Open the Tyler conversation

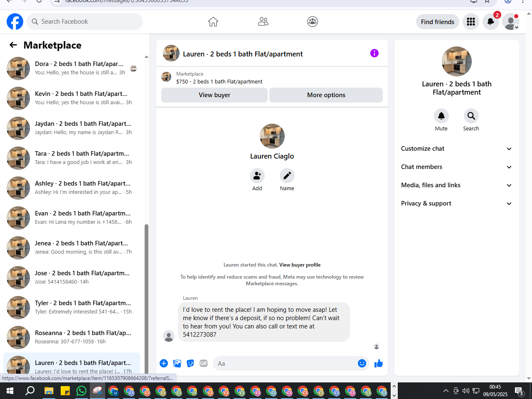tap(72, 308)
